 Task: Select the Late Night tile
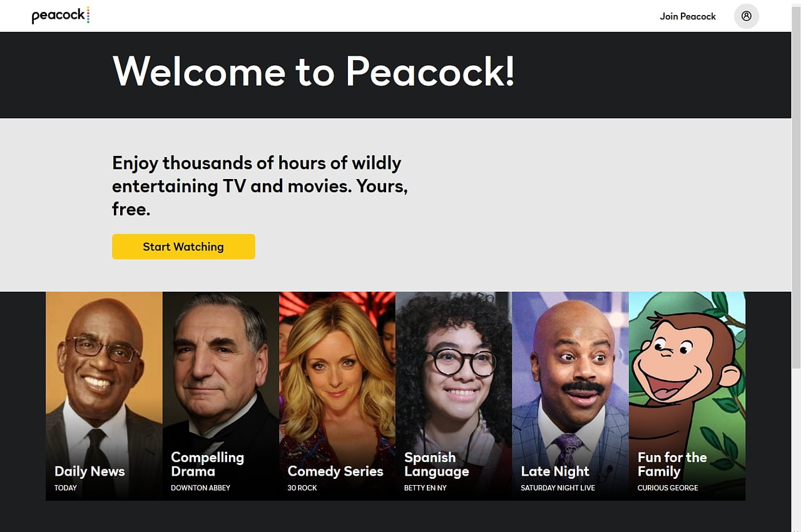coord(570,396)
